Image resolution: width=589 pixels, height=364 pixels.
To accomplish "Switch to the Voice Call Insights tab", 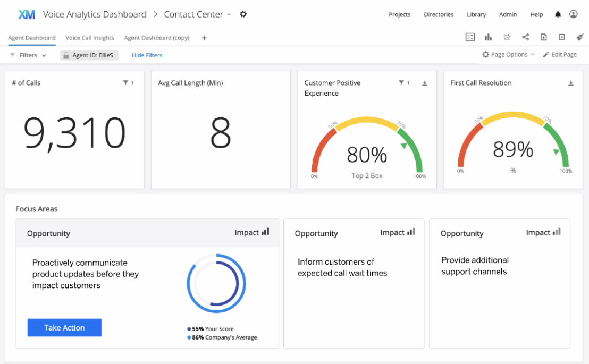I will pyautogui.click(x=89, y=38).
